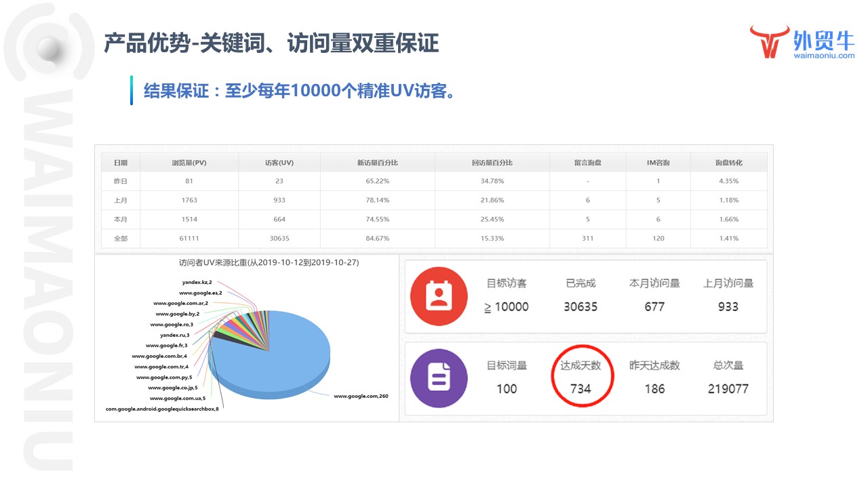Click the 询盘转化 column header
The height and width of the screenshot is (488, 868).
coord(728,163)
